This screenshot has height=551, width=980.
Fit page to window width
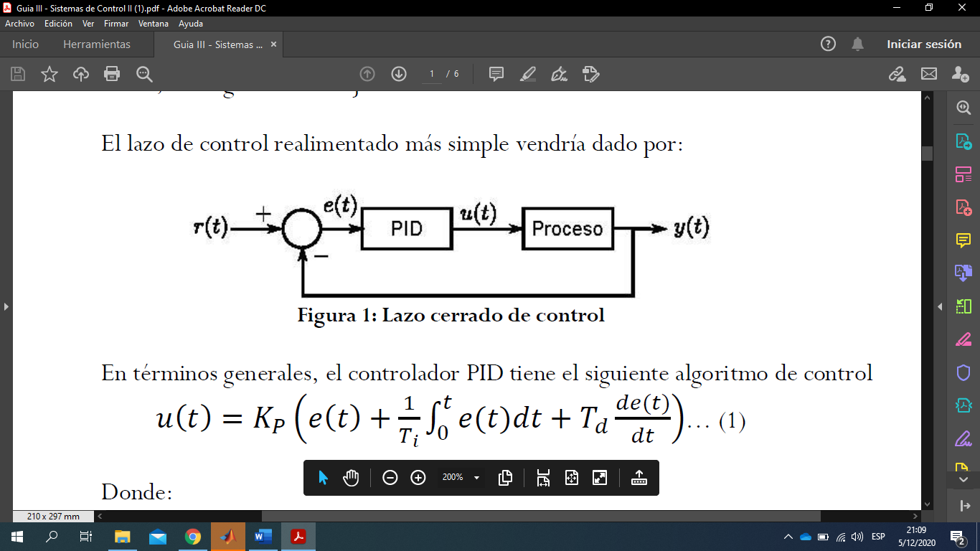pos(543,478)
